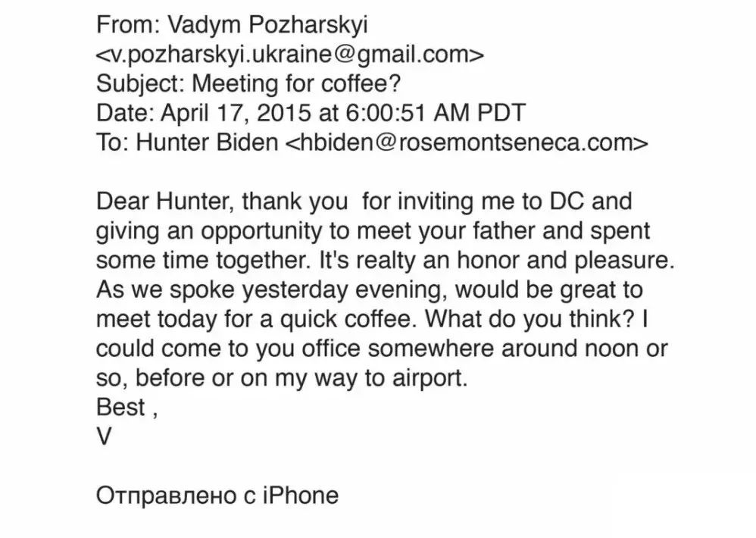This screenshot has width=756, height=538.
Task: Click the "To:" header label
Action: [x=112, y=143]
